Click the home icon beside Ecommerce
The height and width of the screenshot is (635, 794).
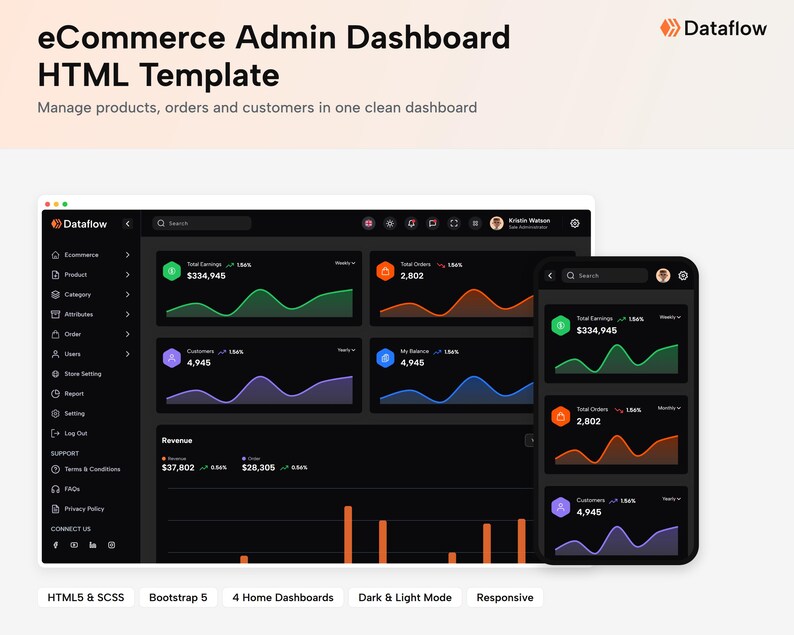click(x=56, y=255)
